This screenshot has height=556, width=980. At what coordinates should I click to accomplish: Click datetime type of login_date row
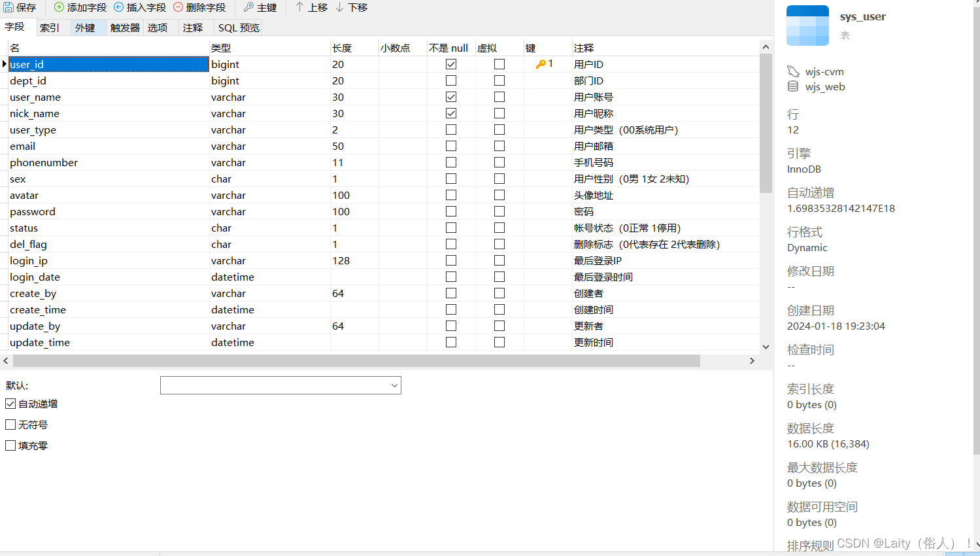click(233, 277)
